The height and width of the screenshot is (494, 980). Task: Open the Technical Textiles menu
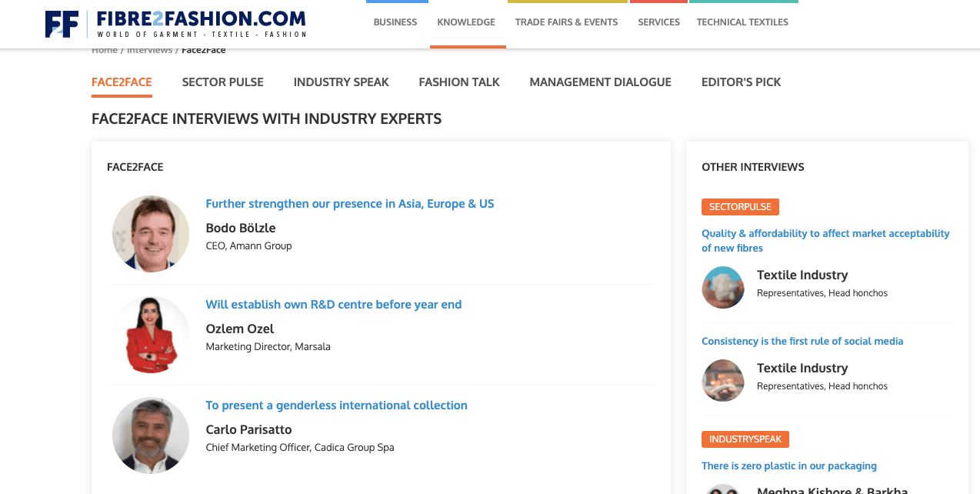click(742, 22)
